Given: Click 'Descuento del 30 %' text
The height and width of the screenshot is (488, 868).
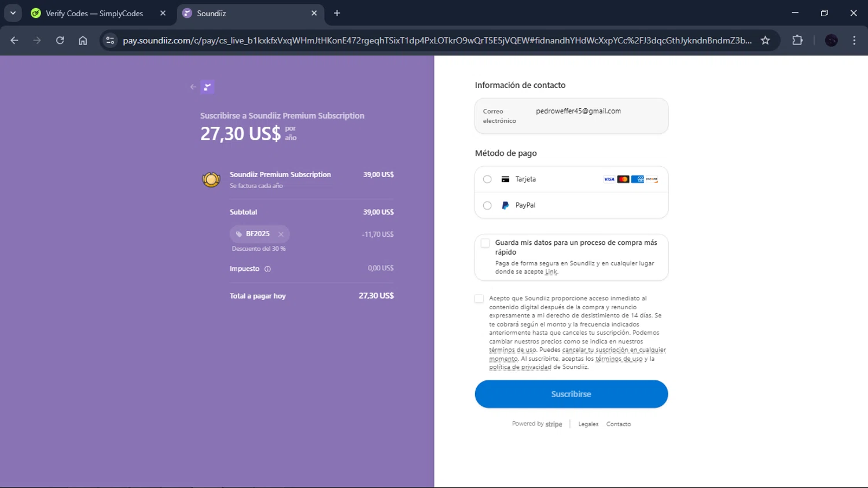Looking at the screenshot, I should [x=259, y=249].
